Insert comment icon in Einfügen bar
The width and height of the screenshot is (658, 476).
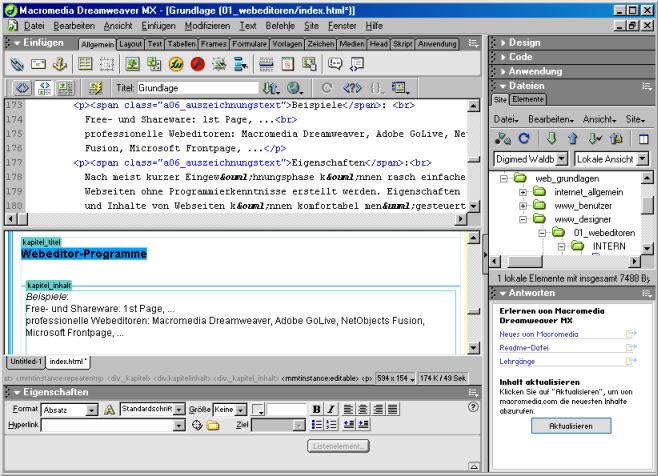335,64
